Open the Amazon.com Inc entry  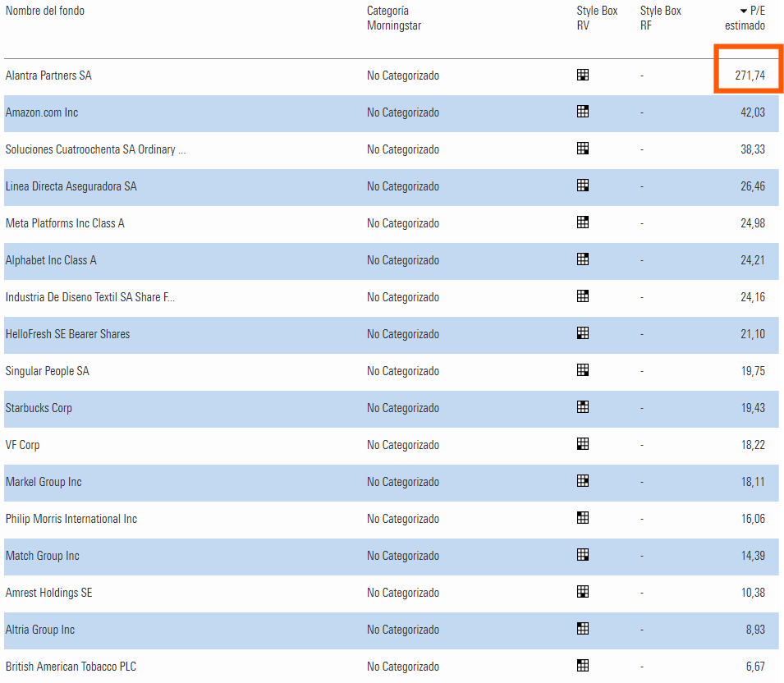pyautogui.click(x=42, y=112)
